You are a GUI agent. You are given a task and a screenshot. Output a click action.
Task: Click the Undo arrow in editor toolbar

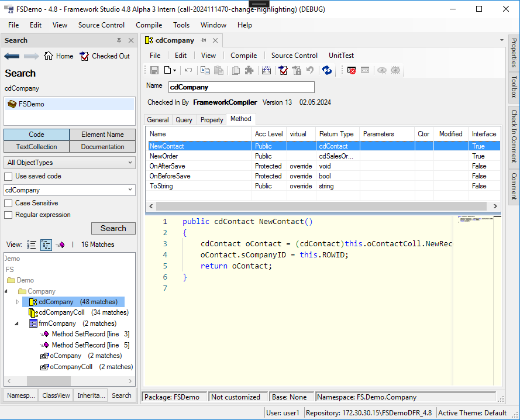point(188,70)
